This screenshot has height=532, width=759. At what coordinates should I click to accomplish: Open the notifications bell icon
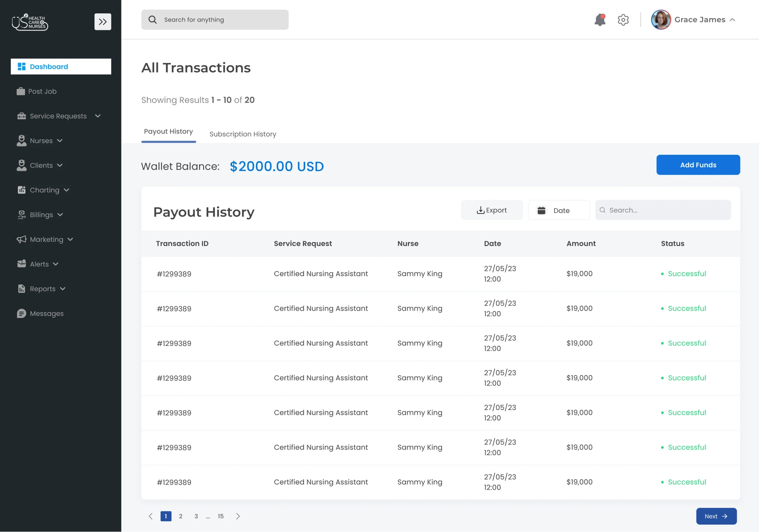pos(600,20)
